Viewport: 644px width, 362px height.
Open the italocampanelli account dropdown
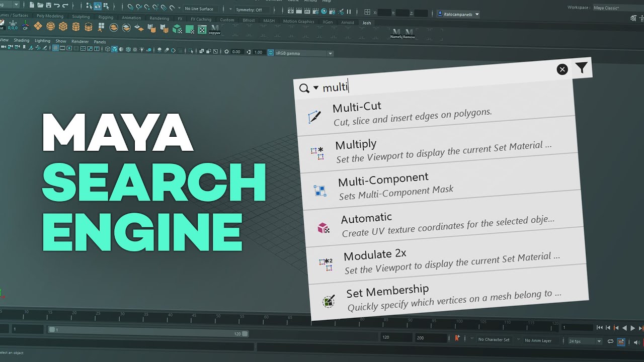[458, 15]
